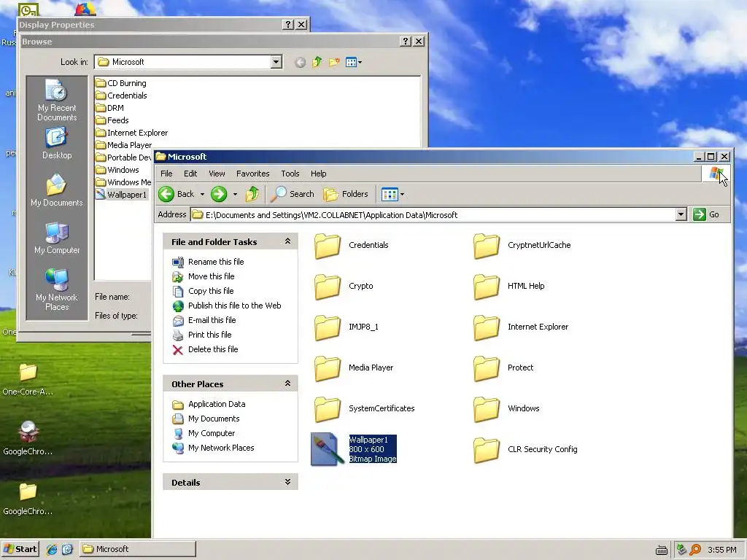
Task: Open the View menu
Action: (217, 174)
